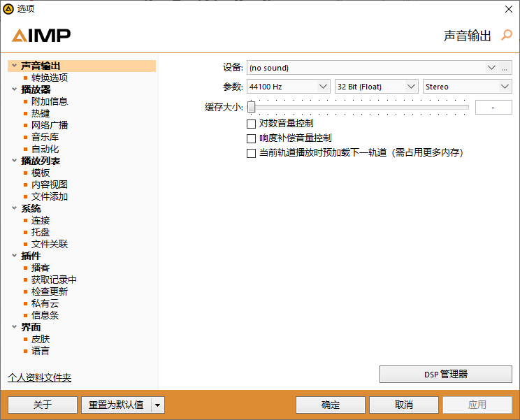The height and width of the screenshot is (420, 520).
Task: Select 信息条 plugin page
Action: coord(45,316)
